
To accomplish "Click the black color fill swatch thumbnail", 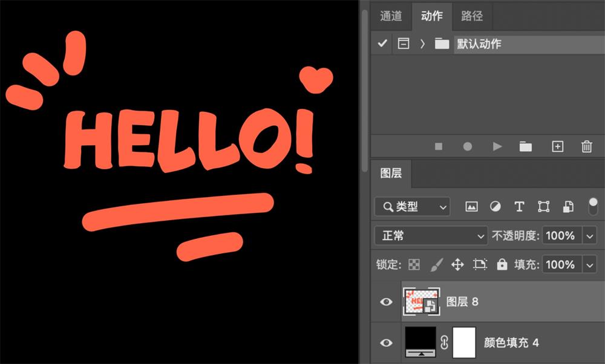I will (420, 342).
